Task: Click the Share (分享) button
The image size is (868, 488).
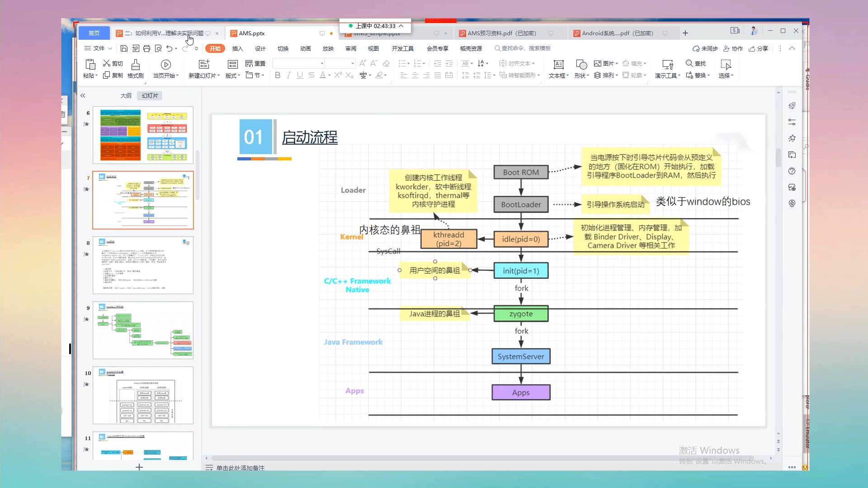Action: (x=759, y=48)
